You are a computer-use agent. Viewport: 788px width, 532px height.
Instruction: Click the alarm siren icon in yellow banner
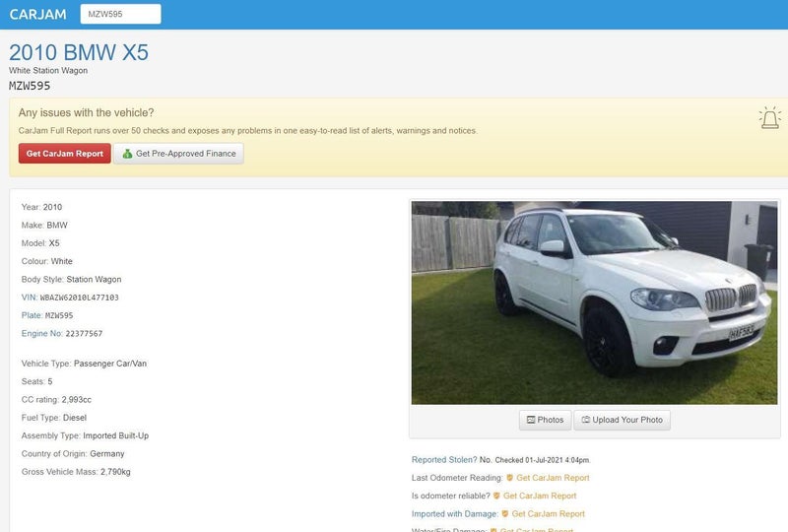pos(769,117)
